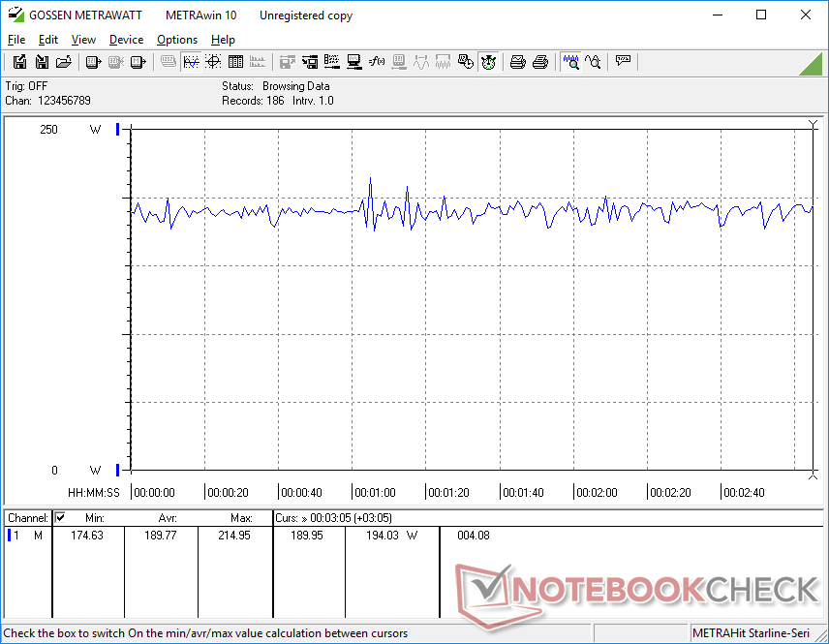This screenshot has height=644, width=829.
Task: Click the blue upper scale marker near 250 W
Action: [117, 129]
